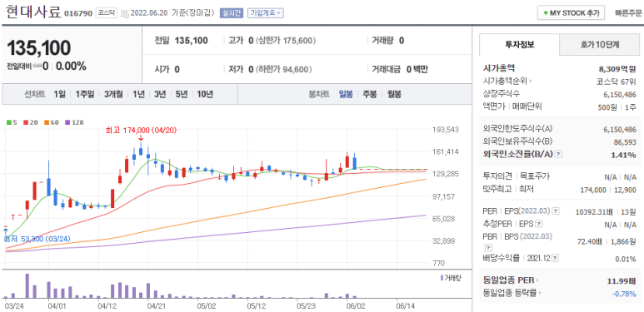The image size is (644, 312).
Task: Click orange 60-day moving average legend swatch
Action: (x=47, y=122)
